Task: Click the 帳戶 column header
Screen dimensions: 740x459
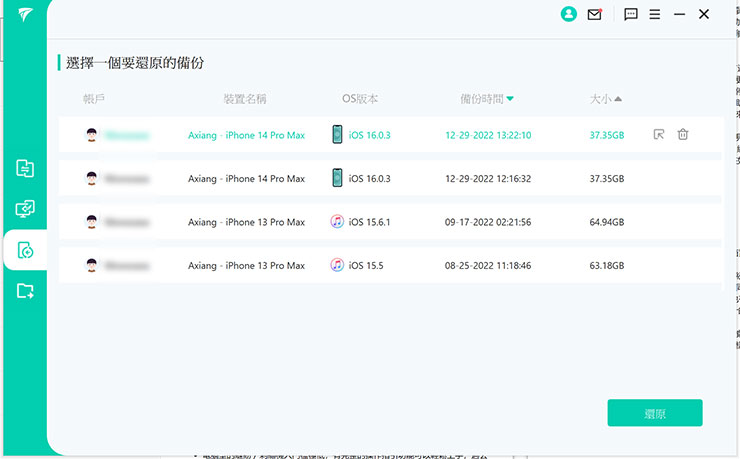Action: [93, 99]
